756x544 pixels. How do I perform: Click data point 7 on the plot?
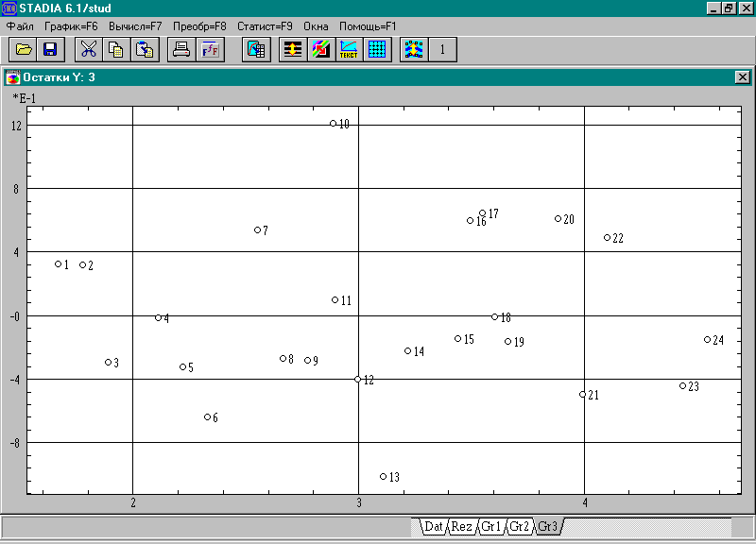point(257,229)
